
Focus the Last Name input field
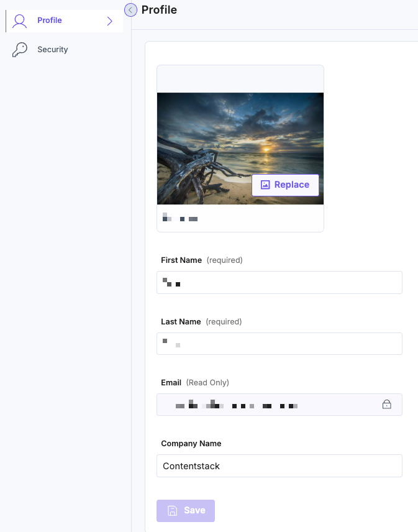click(x=279, y=344)
